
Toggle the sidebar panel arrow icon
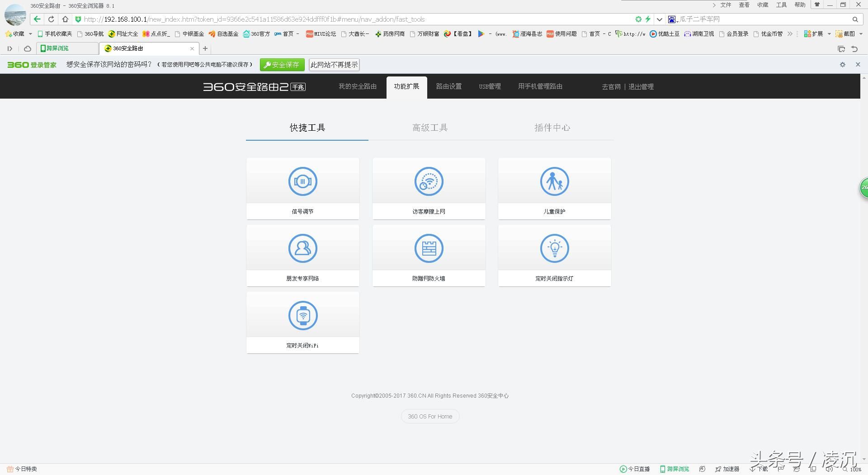pos(10,48)
